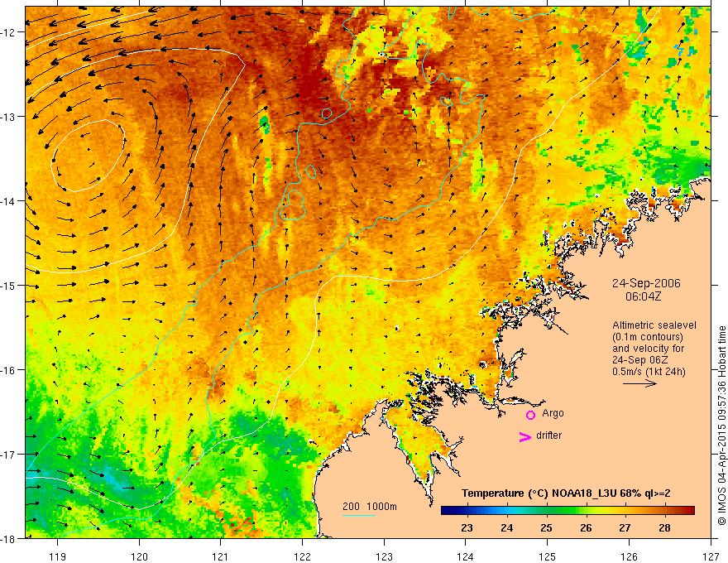Viewport: 728px width, 563px height.
Task: Click the '126' longitude axis label
Action: pos(629,556)
